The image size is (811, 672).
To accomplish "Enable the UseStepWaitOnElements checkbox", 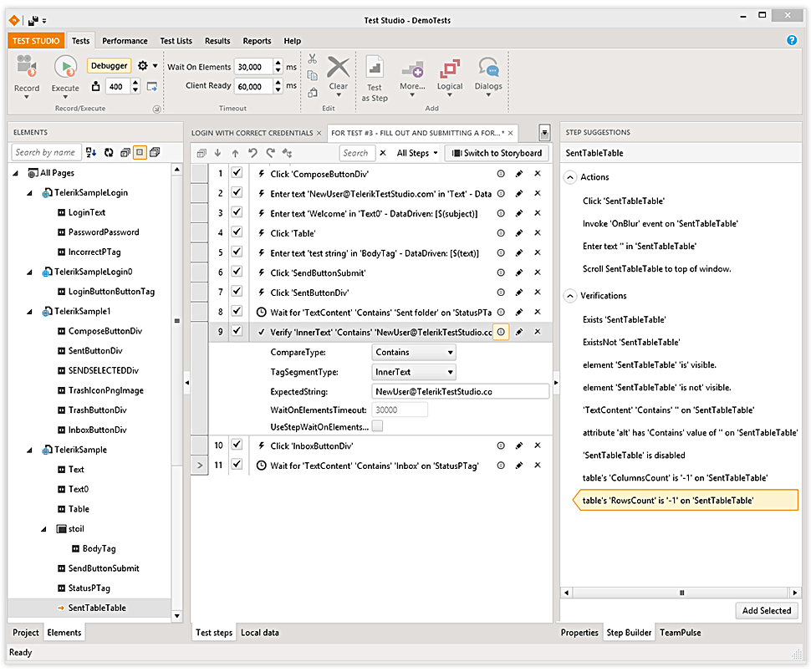I will click(x=378, y=426).
